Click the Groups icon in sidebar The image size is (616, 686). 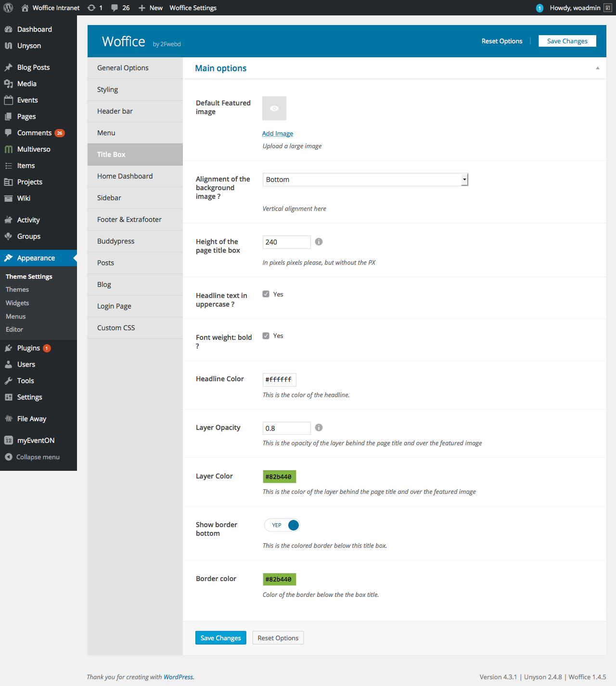click(x=9, y=236)
